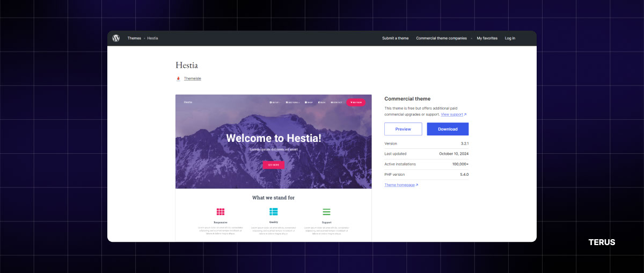Expand the SETUP dropdown in preview menu
Viewport: 644px width, 273px height.
pyautogui.click(x=276, y=102)
